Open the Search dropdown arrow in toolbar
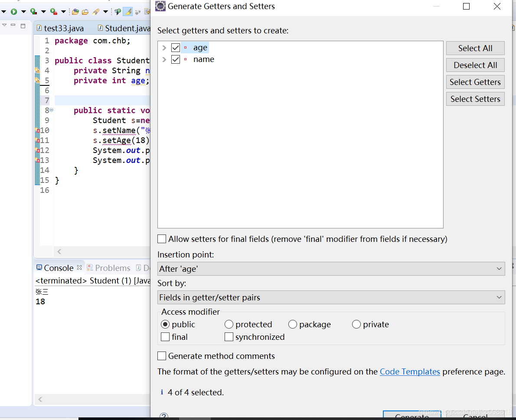The image size is (516, 420). point(106,12)
